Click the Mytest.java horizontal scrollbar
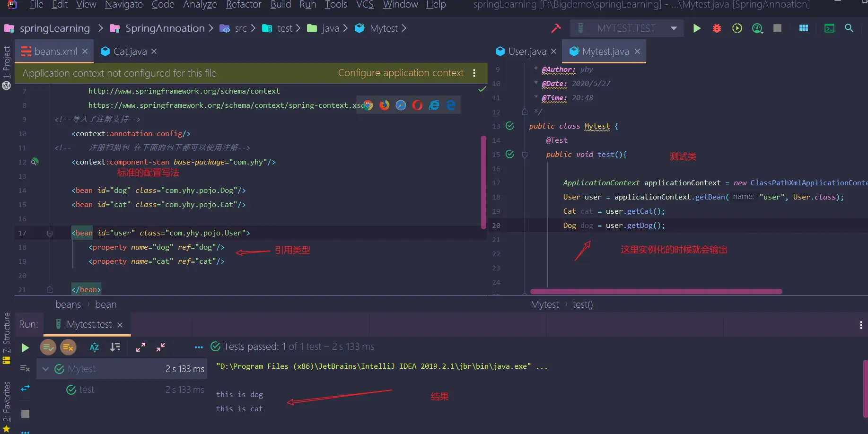This screenshot has width=868, height=434. pyautogui.click(x=656, y=291)
